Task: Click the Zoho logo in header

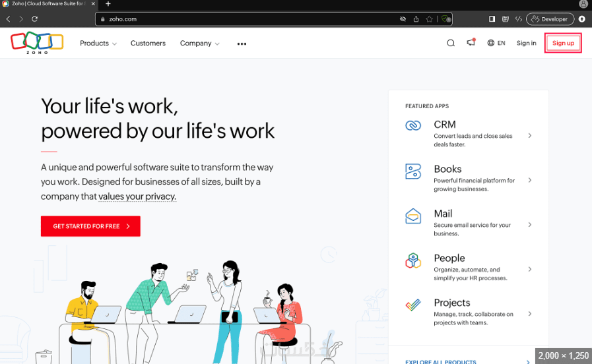Action: (37, 43)
